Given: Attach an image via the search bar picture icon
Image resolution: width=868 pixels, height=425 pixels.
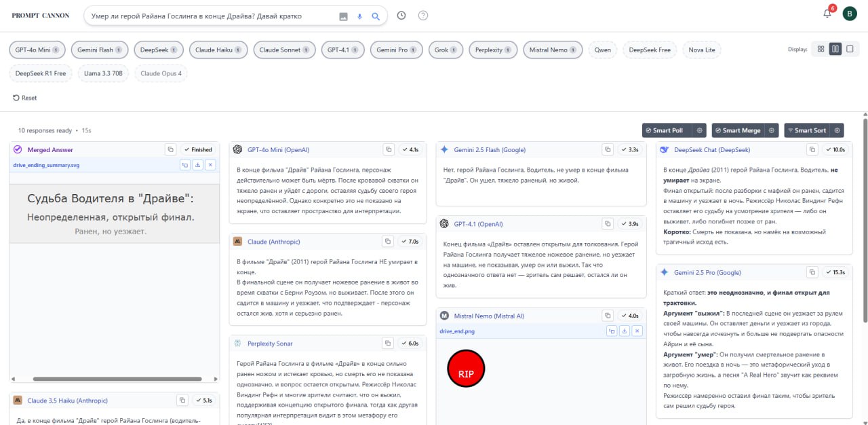Looking at the screenshot, I should (343, 16).
